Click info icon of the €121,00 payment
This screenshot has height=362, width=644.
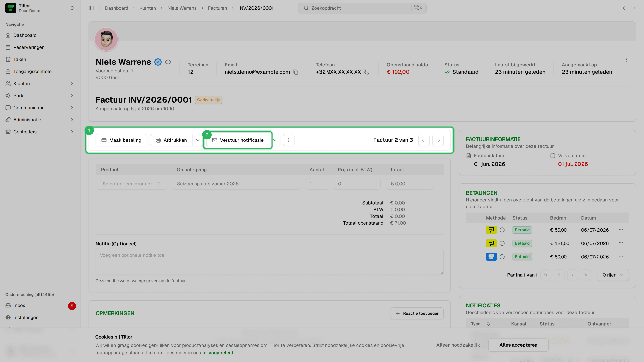(x=502, y=244)
